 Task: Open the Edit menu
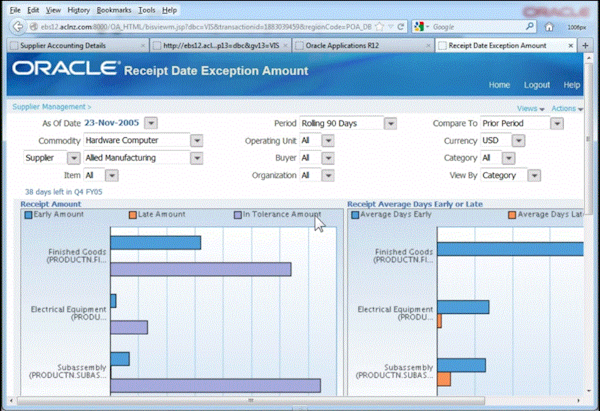(x=33, y=10)
